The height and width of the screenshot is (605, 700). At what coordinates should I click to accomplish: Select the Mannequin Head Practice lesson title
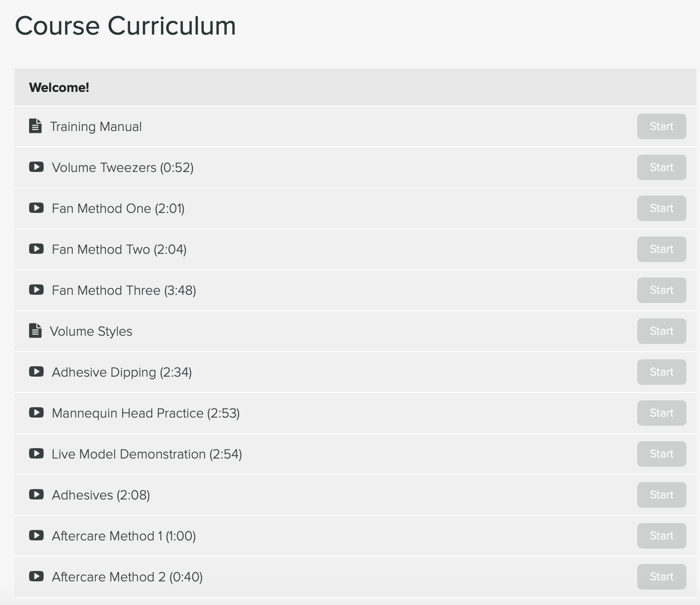coord(145,413)
